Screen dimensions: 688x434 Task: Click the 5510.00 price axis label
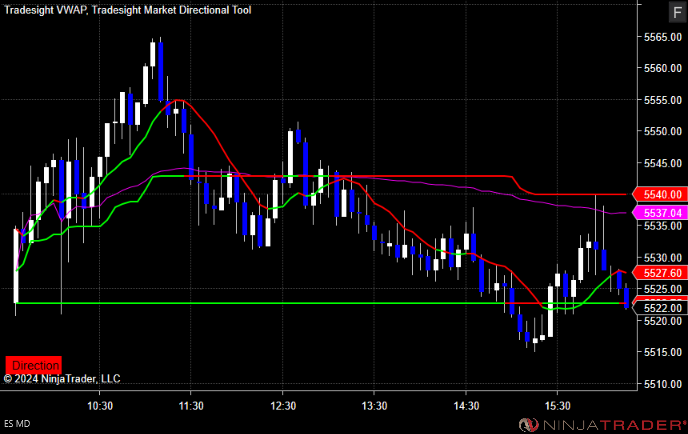(663, 384)
